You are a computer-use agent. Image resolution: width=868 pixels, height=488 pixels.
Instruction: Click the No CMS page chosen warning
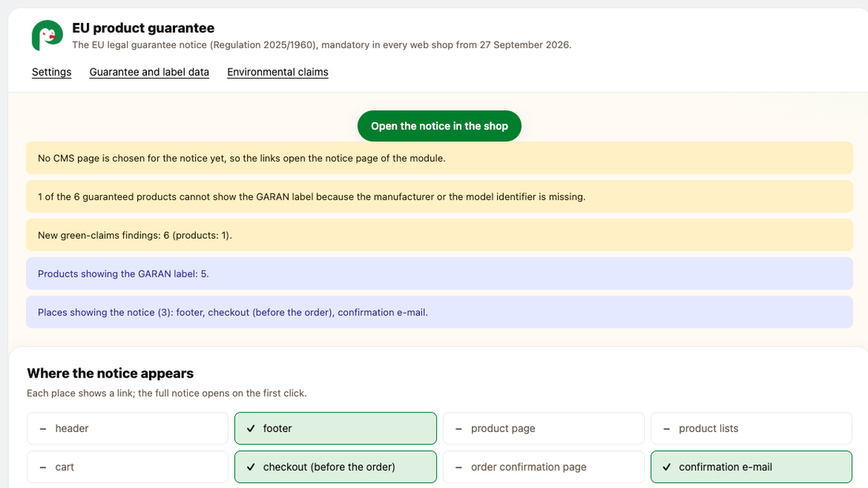click(440, 158)
